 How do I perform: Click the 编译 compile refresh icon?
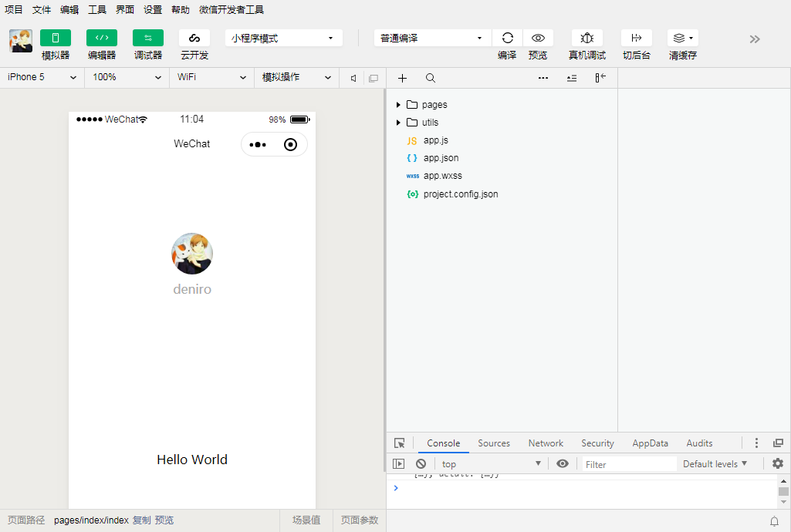(508, 38)
